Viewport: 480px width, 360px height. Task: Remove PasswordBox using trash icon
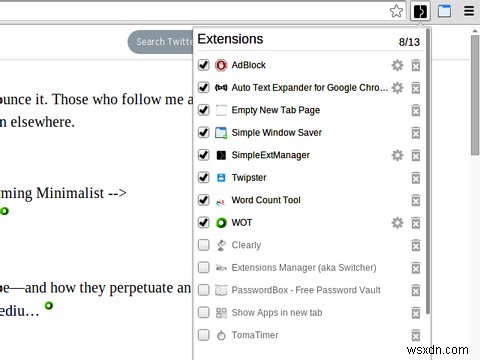point(416,290)
